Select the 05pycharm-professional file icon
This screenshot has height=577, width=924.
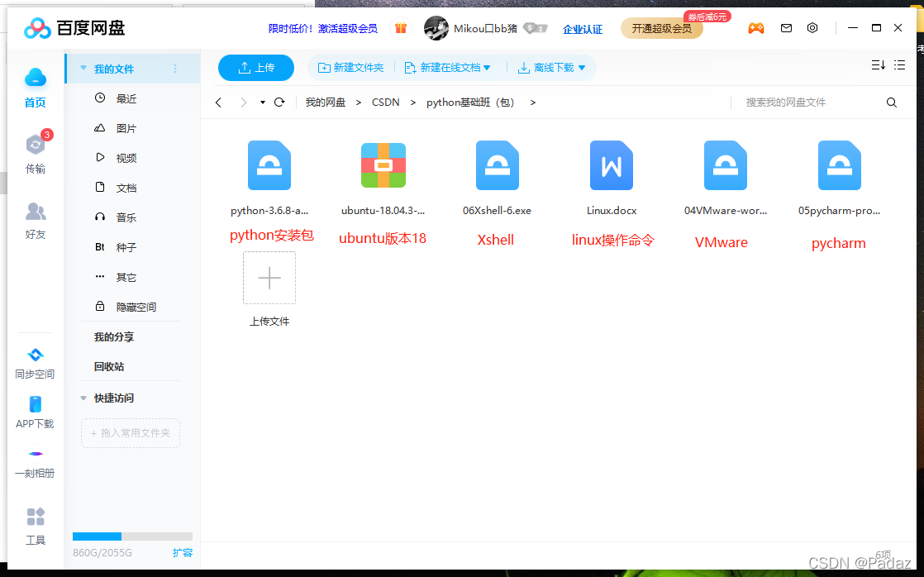click(840, 165)
